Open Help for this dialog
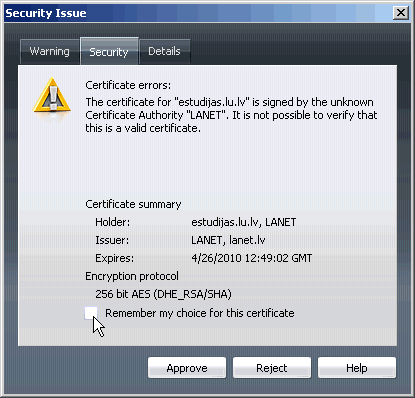The width and height of the screenshot is (415, 398). pos(357,368)
